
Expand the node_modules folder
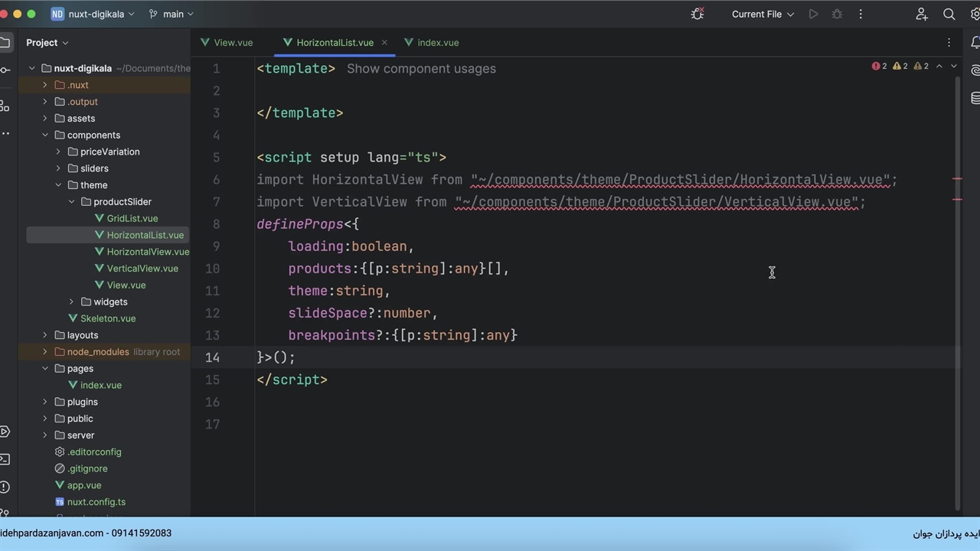point(45,352)
